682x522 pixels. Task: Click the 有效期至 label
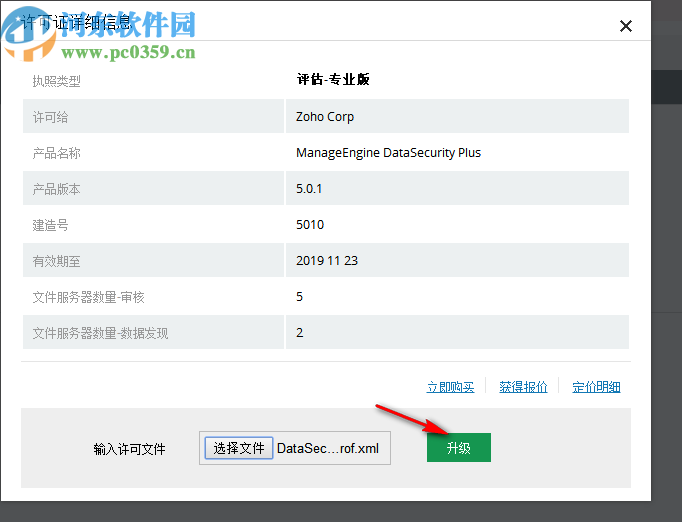(57, 261)
